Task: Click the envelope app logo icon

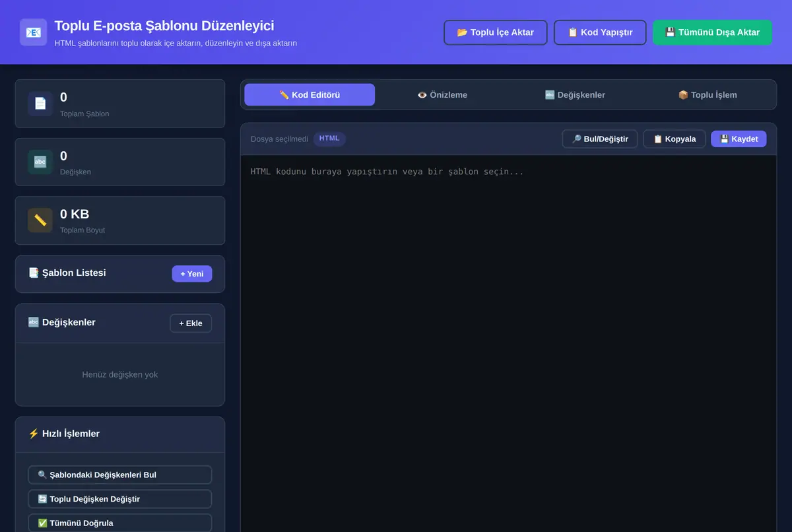Action: pyautogui.click(x=33, y=32)
